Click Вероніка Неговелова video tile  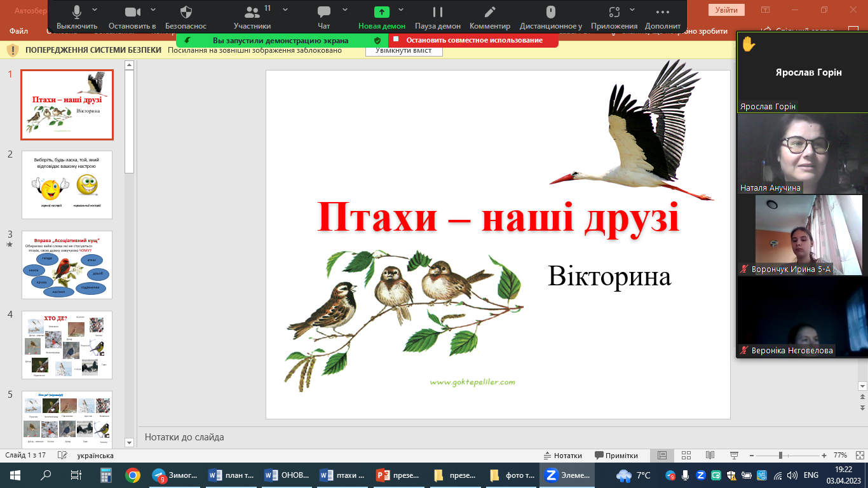[802, 316]
